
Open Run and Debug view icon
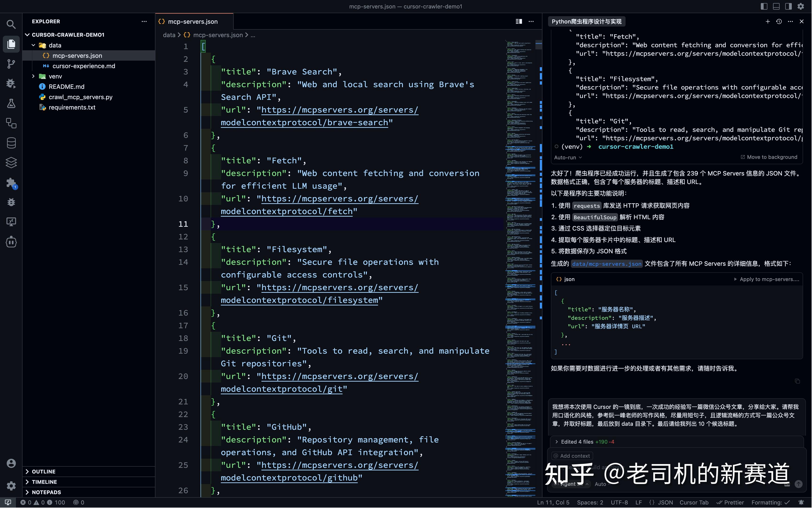tap(11, 83)
